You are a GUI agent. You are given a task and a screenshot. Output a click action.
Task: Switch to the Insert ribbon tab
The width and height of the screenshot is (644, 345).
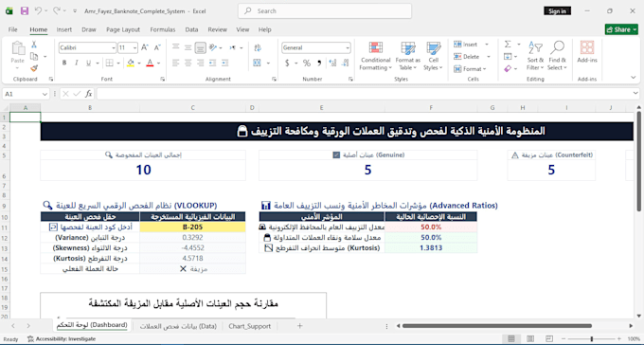[x=64, y=29]
